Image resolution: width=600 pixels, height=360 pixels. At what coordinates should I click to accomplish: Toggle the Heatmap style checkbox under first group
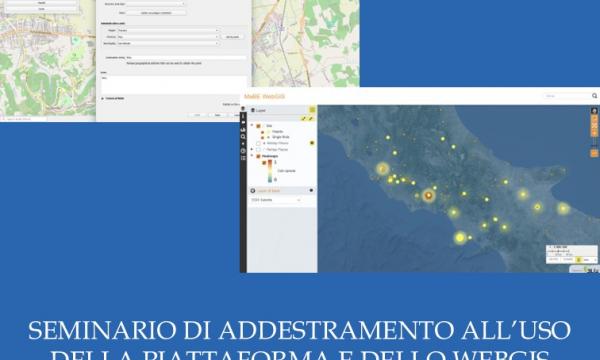[262, 132]
